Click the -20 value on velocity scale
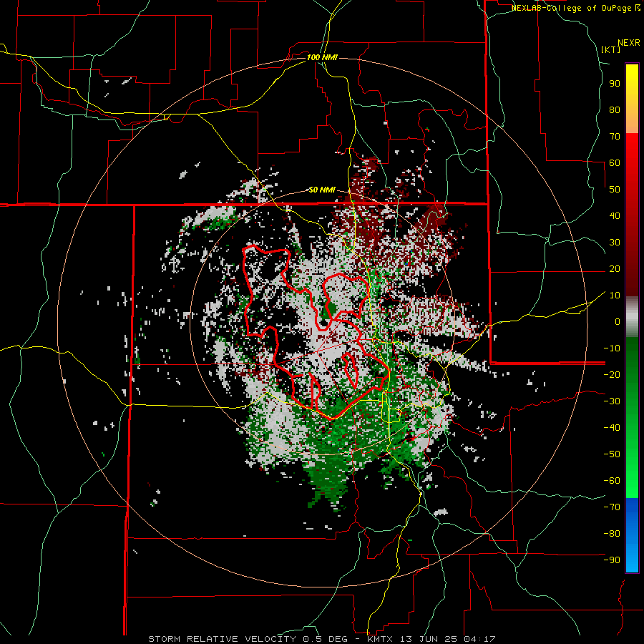This screenshot has width=644, height=644. click(612, 374)
